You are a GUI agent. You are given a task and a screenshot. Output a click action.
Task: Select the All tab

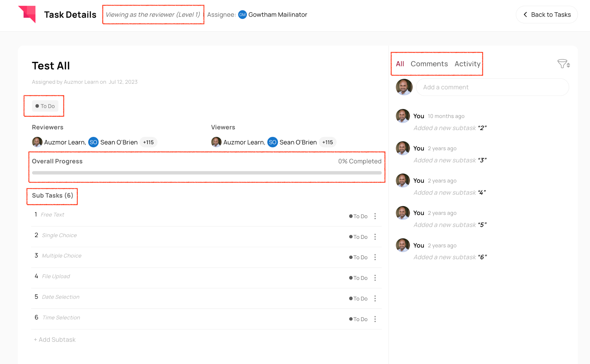[400, 64]
